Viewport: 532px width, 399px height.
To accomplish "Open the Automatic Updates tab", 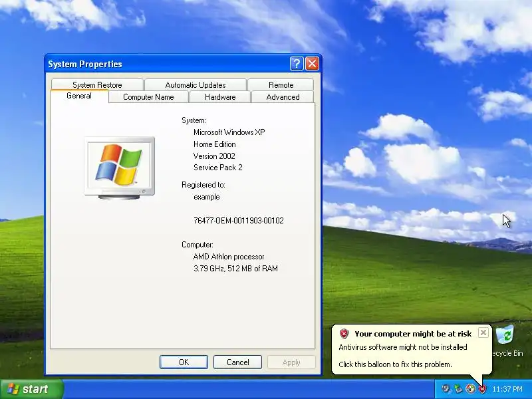I will (x=196, y=85).
